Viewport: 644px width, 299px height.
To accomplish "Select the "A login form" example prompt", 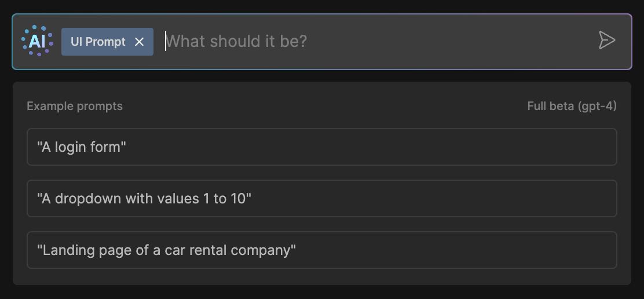I will 321,147.
